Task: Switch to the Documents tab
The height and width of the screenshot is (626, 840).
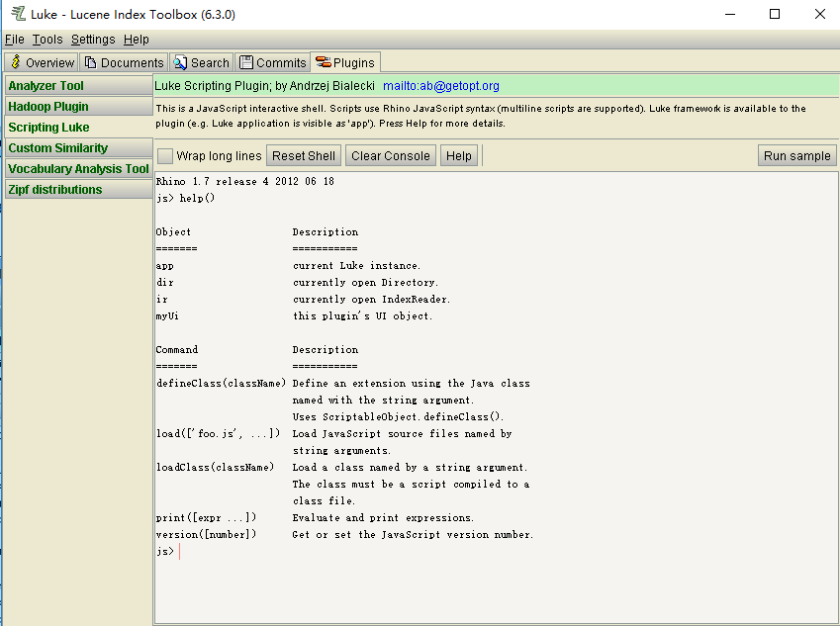Action: pos(124,62)
